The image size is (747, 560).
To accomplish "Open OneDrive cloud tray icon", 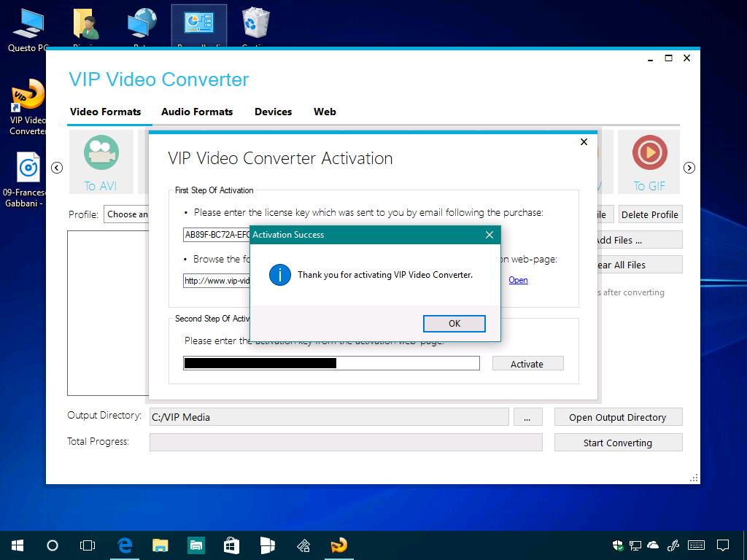I will pos(653,545).
